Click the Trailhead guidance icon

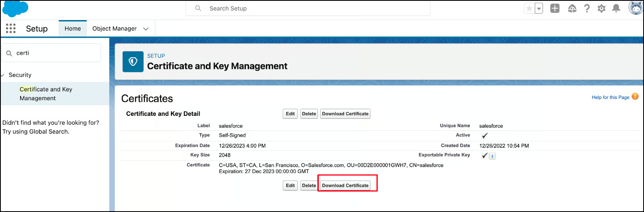tap(572, 8)
